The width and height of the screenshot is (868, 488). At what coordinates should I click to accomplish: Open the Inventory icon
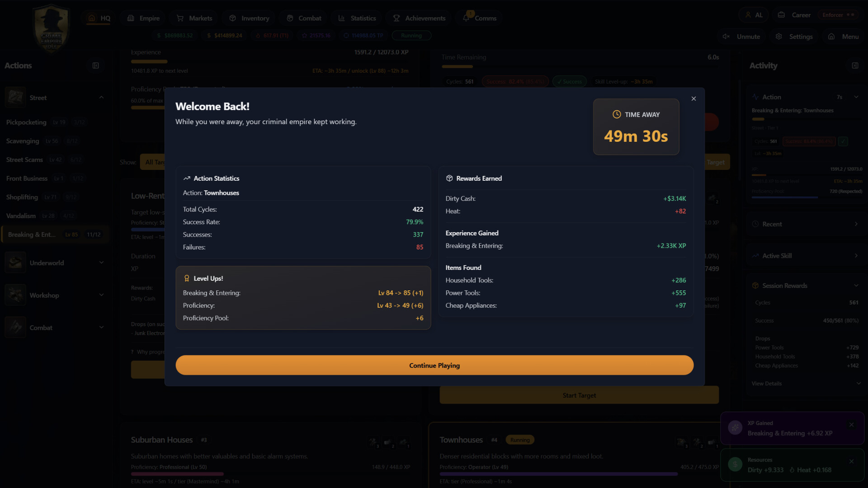[x=232, y=18]
